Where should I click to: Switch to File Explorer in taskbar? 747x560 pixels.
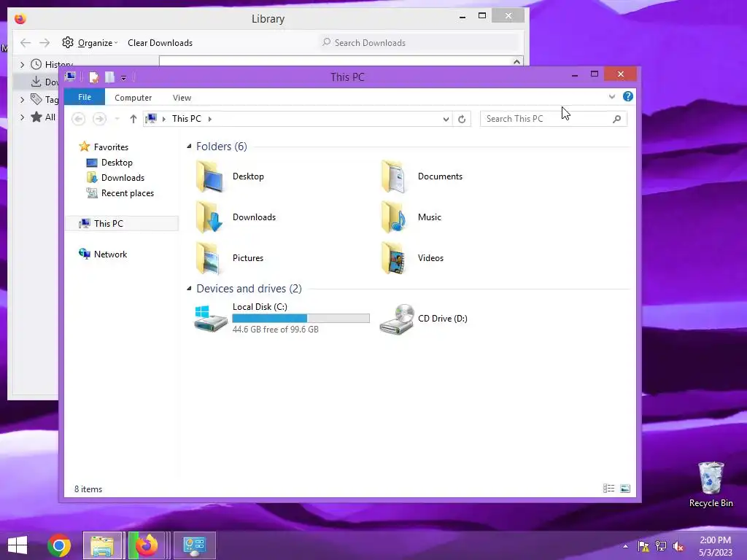point(102,545)
